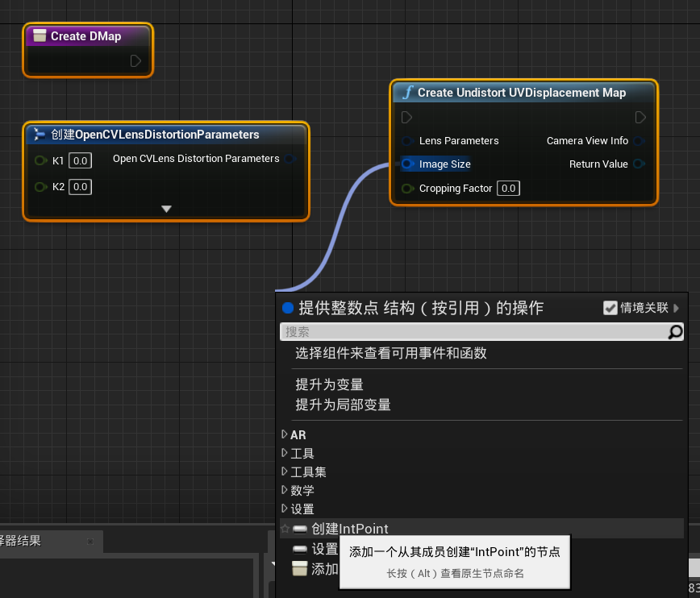The height and width of the screenshot is (598, 700).
Task: Click the K2 value field showing 0.0
Action: point(79,186)
